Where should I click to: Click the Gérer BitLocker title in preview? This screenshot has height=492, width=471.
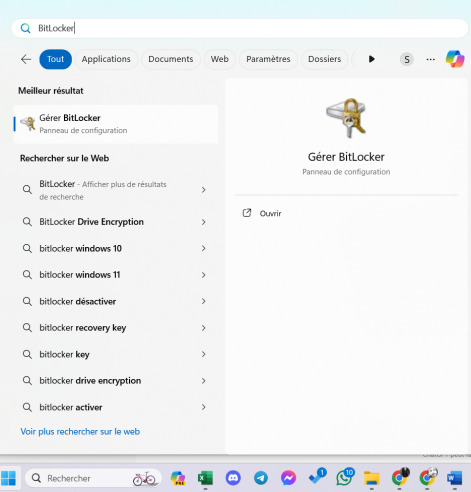[346, 157]
